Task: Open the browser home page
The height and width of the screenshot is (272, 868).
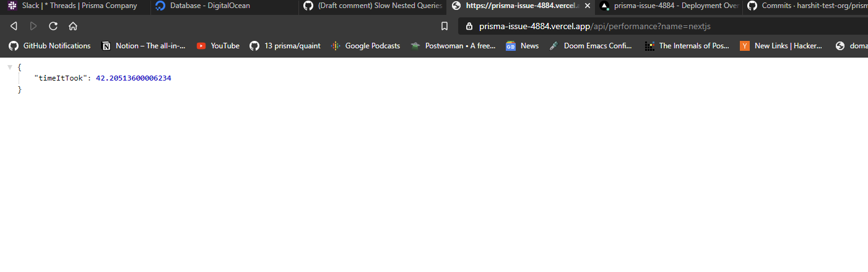Action: pos(73,26)
